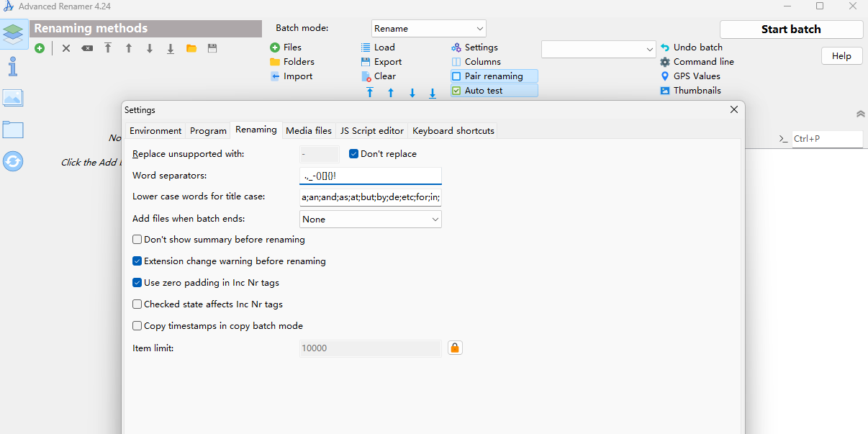Open the empty dropdown beside Settings
The image size is (868, 434).
598,49
